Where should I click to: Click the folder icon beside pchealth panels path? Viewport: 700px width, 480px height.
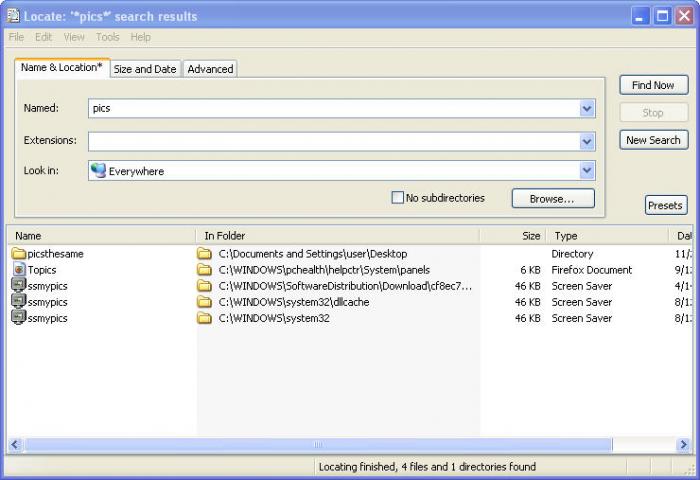point(204,270)
